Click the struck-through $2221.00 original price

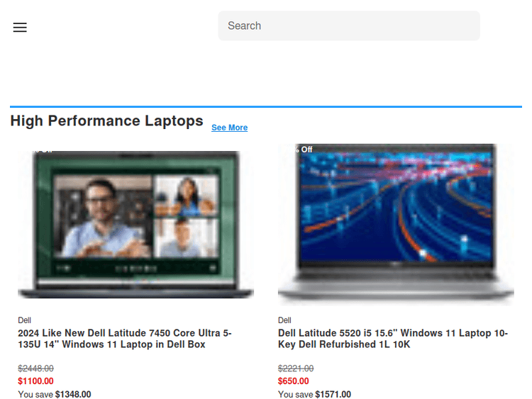coord(296,369)
